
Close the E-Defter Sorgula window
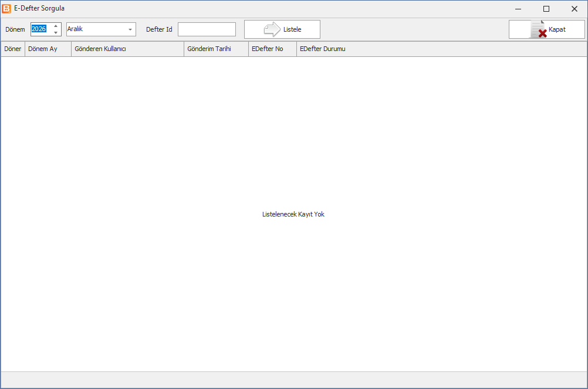pyautogui.click(x=574, y=9)
